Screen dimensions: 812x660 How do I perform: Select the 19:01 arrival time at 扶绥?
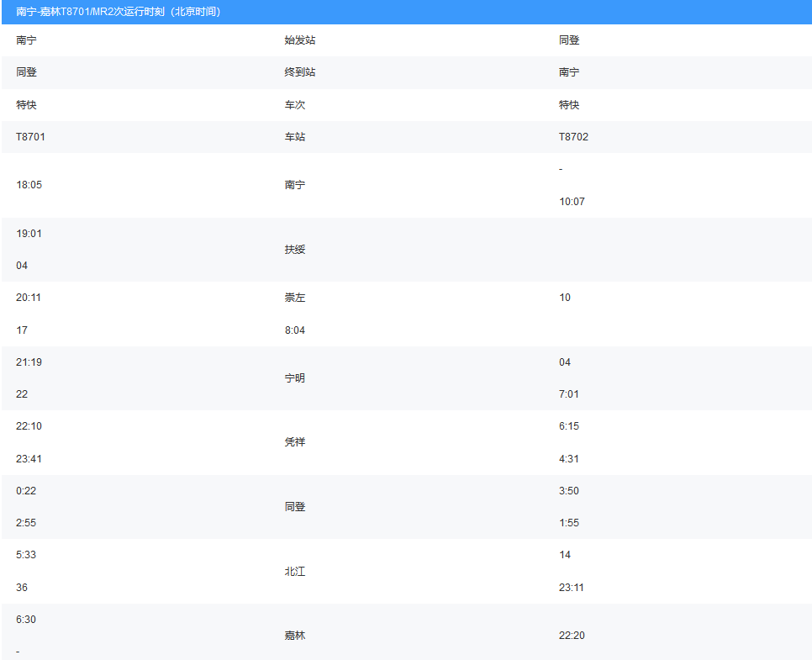click(x=29, y=234)
